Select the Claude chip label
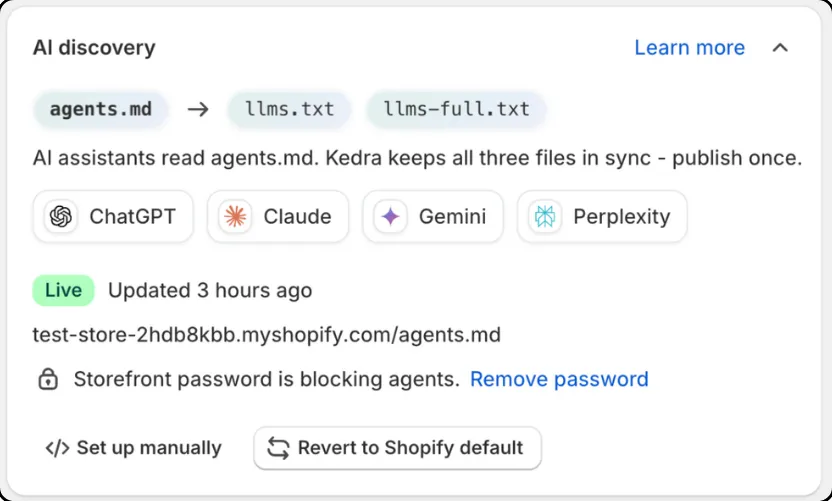The width and height of the screenshot is (832, 501). point(297,217)
